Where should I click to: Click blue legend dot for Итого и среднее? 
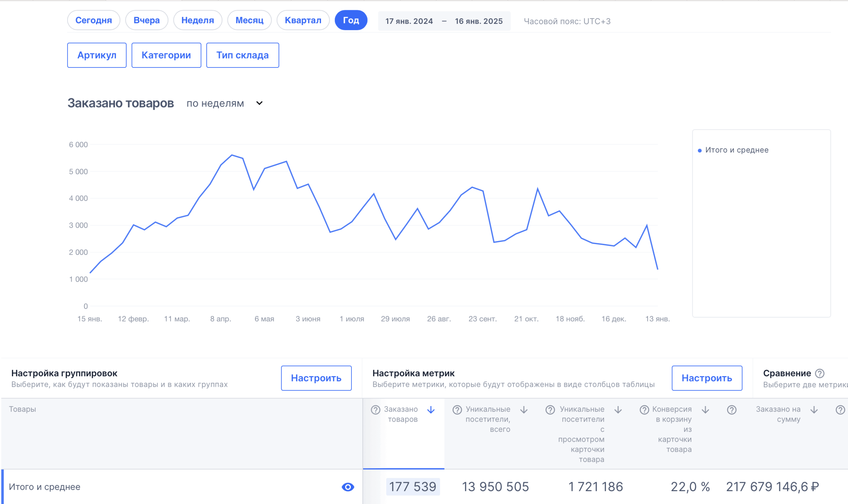[700, 151]
